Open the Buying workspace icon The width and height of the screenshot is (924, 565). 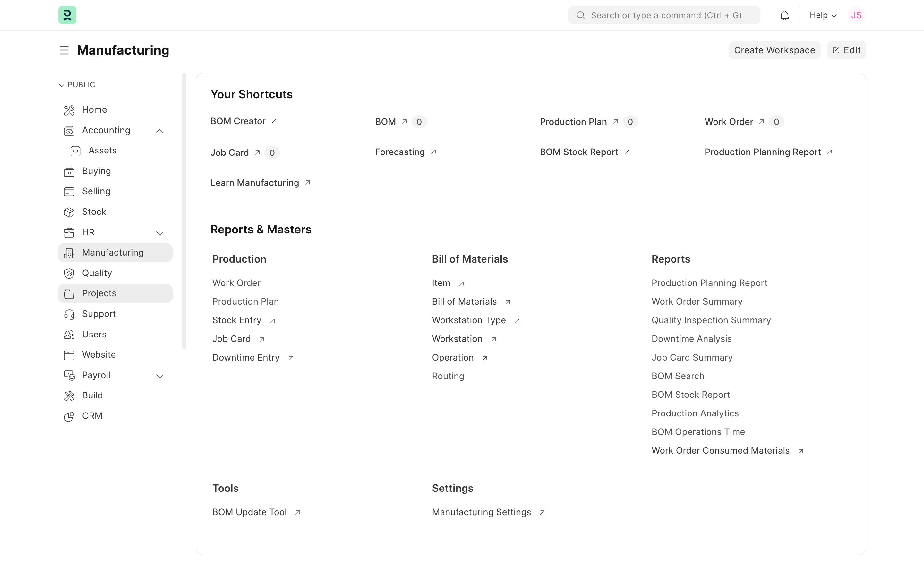pos(69,171)
